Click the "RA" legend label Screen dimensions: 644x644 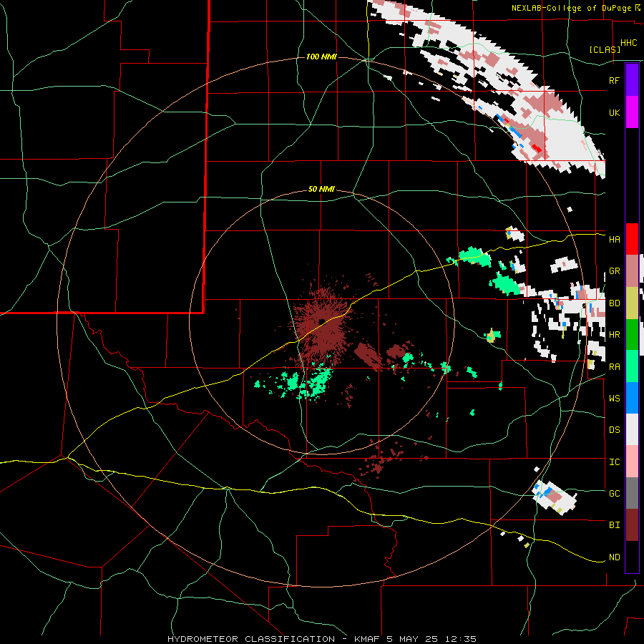coord(614,367)
